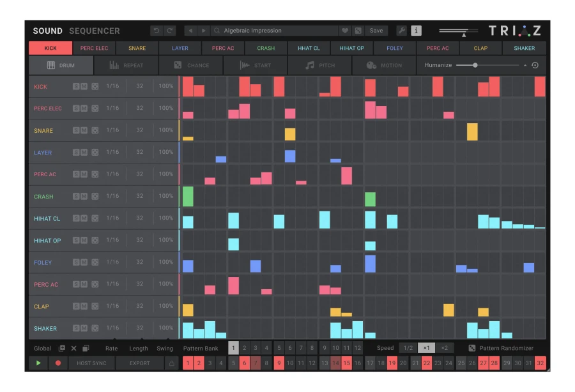Click the Pattern Randomizer dice
575x392 pixels.
click(x=472, y=348)
